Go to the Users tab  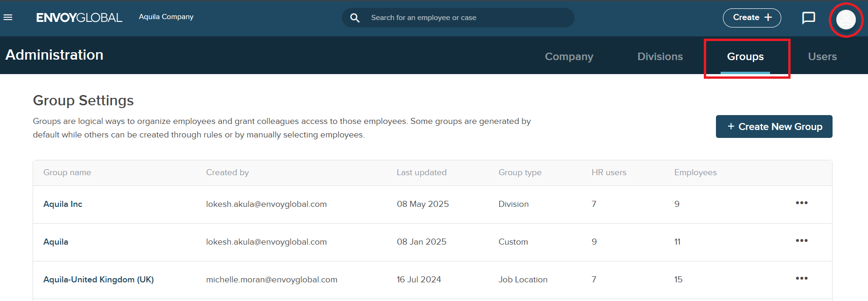[822, 57]
